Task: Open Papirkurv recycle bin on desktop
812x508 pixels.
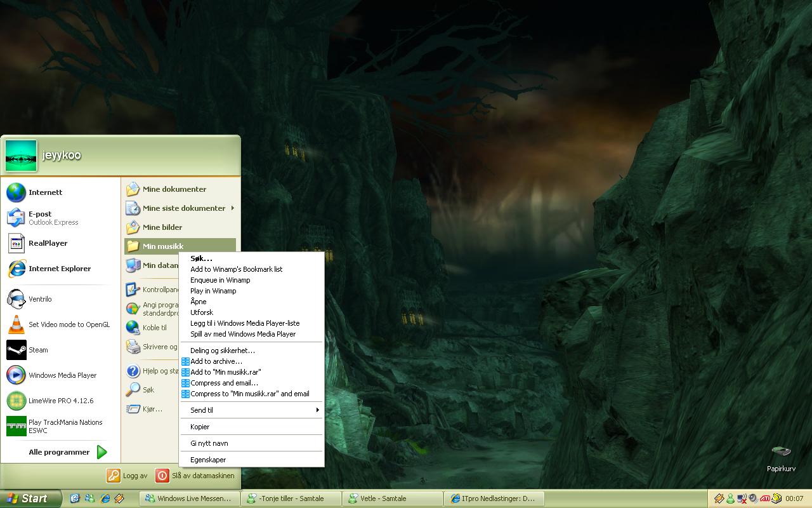Action: click(781, 457)
